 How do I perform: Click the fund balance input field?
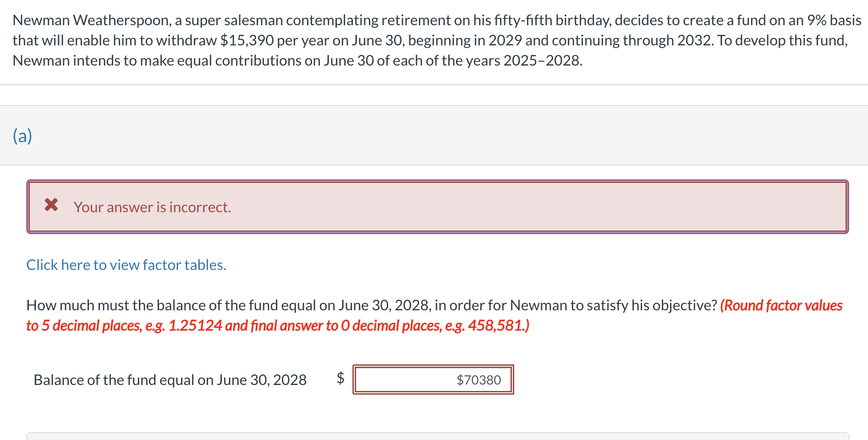pyautogui.click(x=433, y=379)
